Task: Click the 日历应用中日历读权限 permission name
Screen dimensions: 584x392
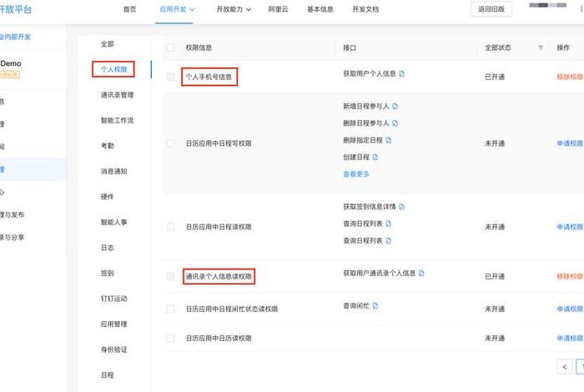Action: (x=219, y=338)
